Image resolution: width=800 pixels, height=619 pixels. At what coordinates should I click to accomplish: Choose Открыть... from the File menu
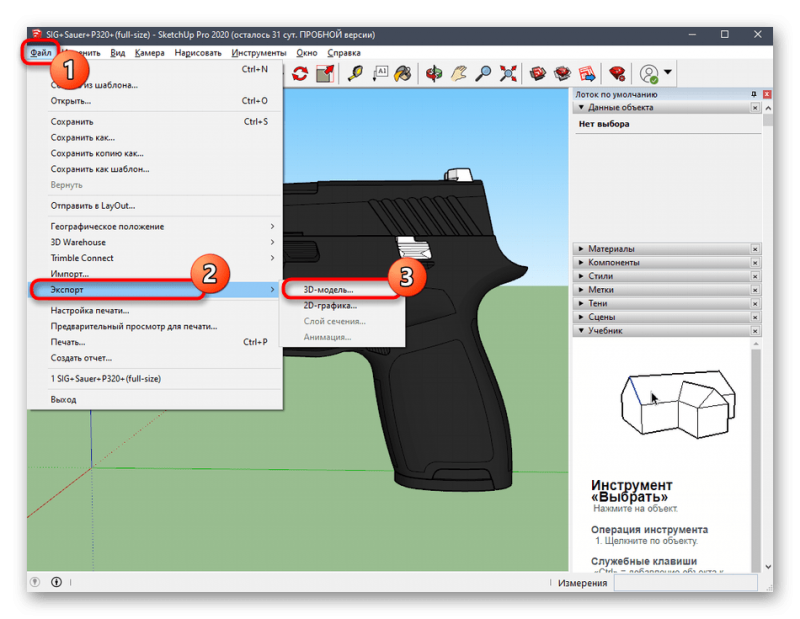(x=155, y=101)
